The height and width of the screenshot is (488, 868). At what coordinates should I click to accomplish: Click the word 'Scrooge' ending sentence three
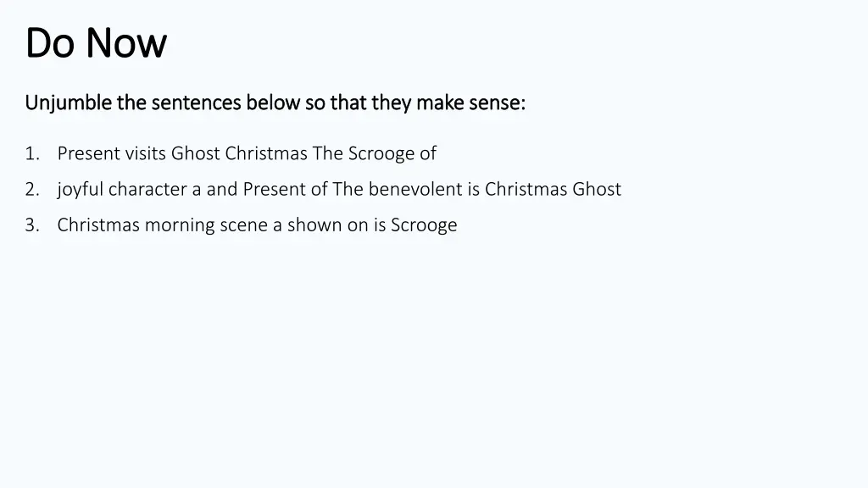pyautogui.click(x=424, y=226)
